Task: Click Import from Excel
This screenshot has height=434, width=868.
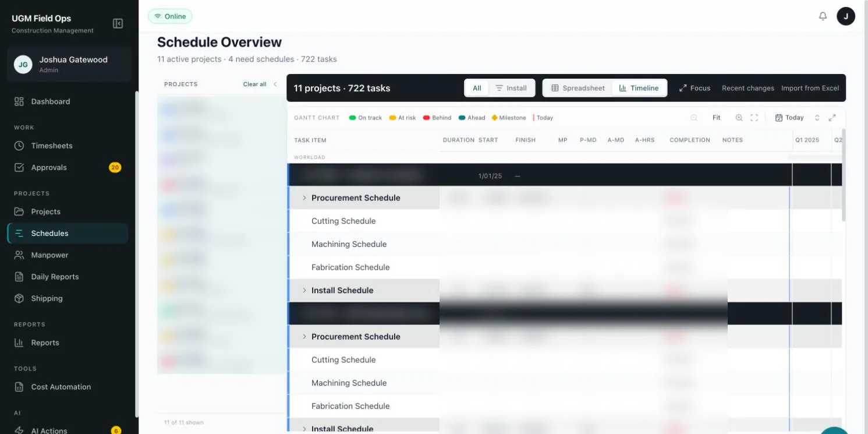Action: pos(810,88)
